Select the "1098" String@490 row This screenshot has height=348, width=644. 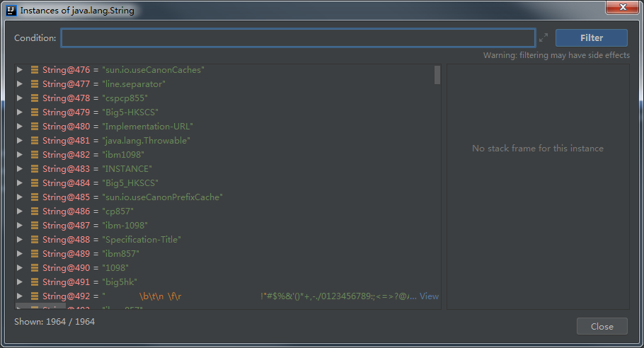click(x=228, y=268)
